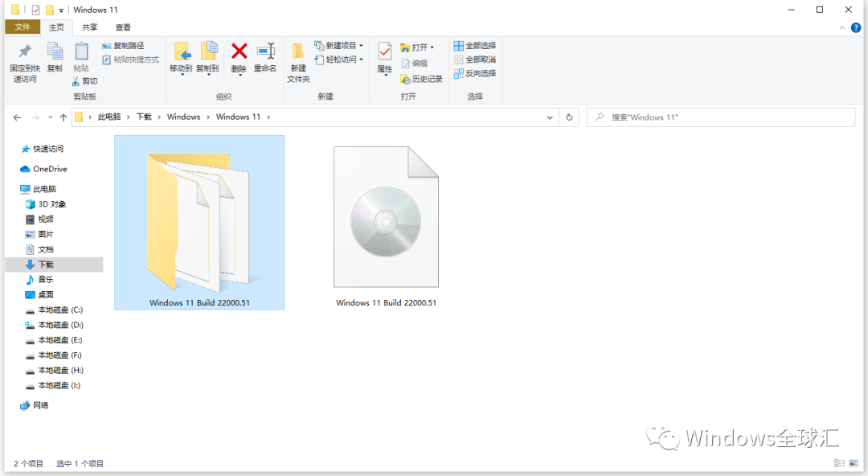
Task: Open Videos in navigation pane
Action: [x=40, y=219]
